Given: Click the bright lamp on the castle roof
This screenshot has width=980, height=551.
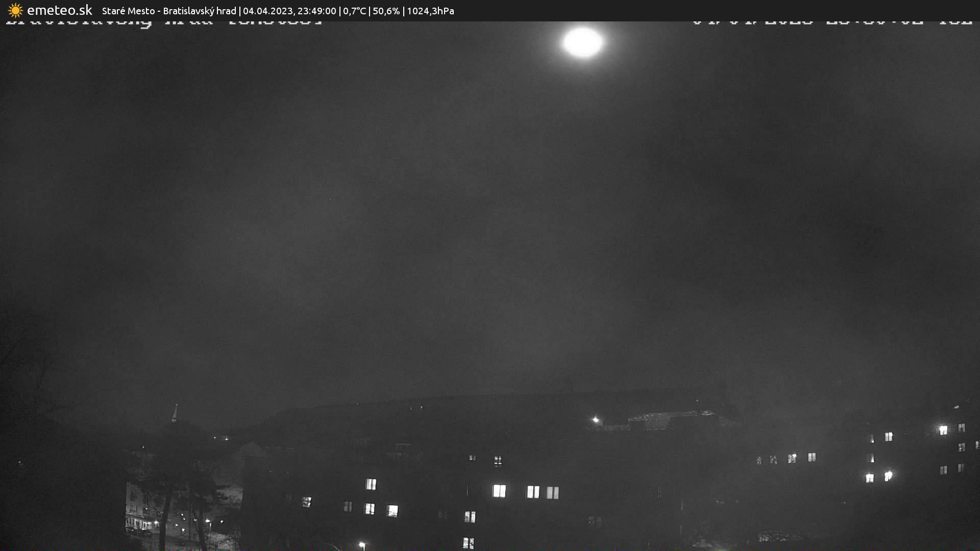Looking at the screenshot, I should [x=595, y=420].
